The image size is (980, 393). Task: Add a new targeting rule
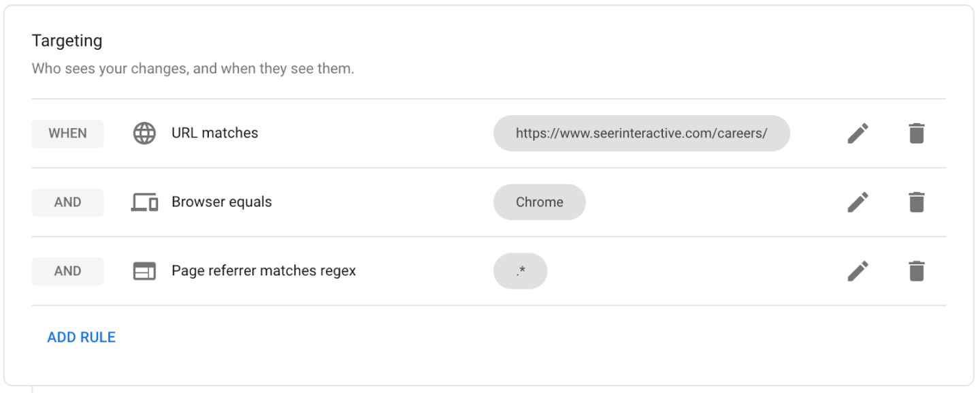point(82,337)
